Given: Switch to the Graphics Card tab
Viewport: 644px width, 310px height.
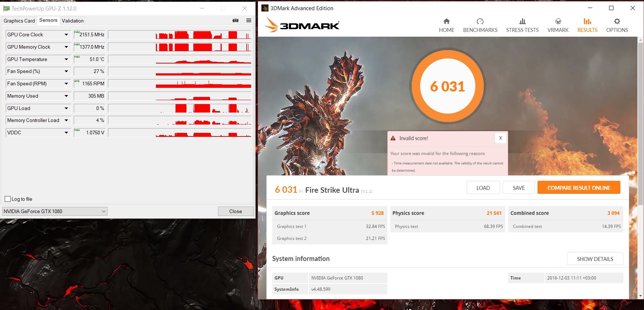Looking at the screenshot, I should [x=19, y=21].
